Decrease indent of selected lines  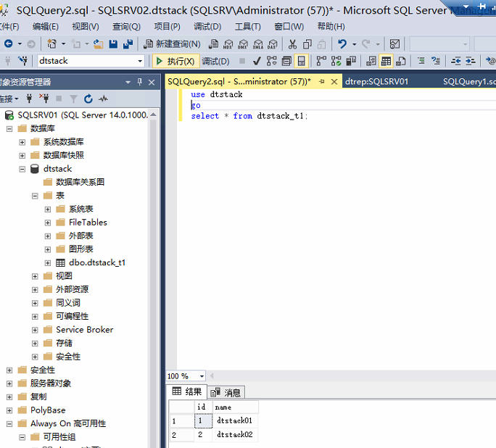[x=455, y=61]
